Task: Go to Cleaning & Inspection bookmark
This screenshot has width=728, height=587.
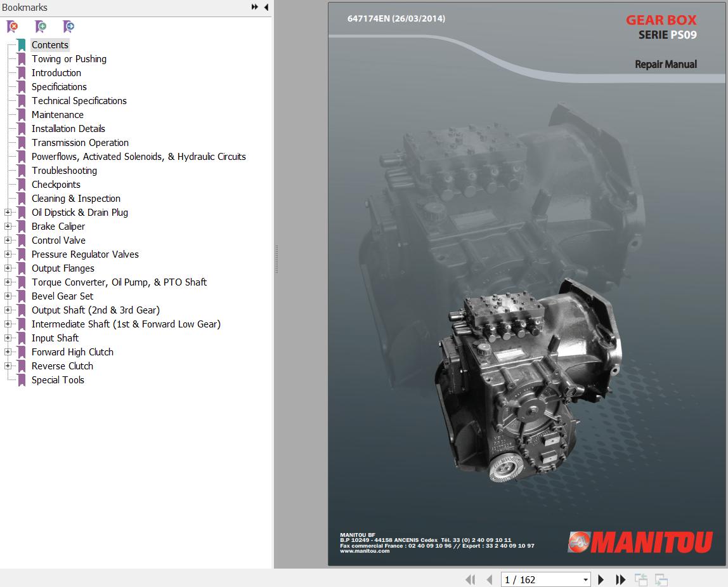Action: tap(76, 199)
